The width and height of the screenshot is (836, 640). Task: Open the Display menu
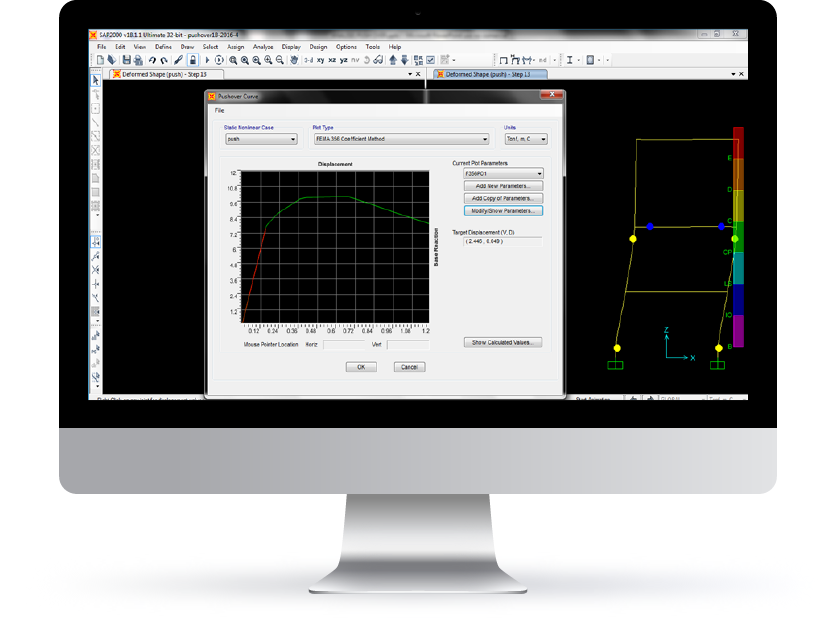point(291,47)
